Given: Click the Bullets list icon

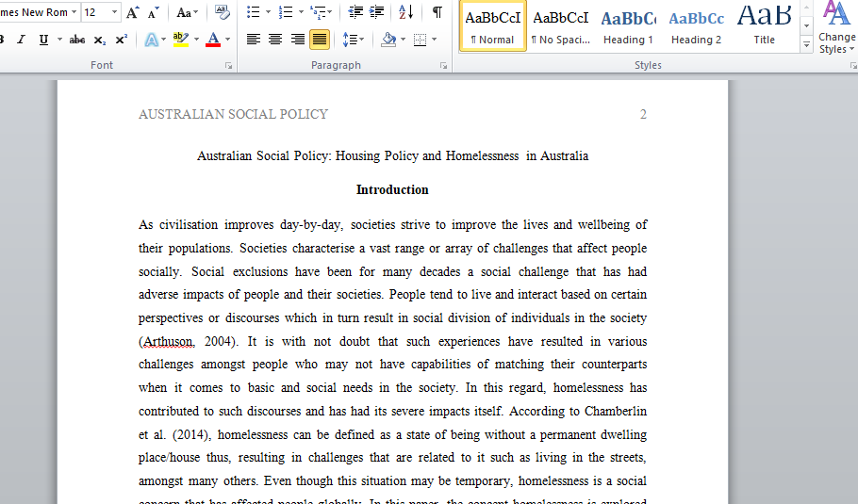Looking at the screenshot, I should click(x=254, y=12).
